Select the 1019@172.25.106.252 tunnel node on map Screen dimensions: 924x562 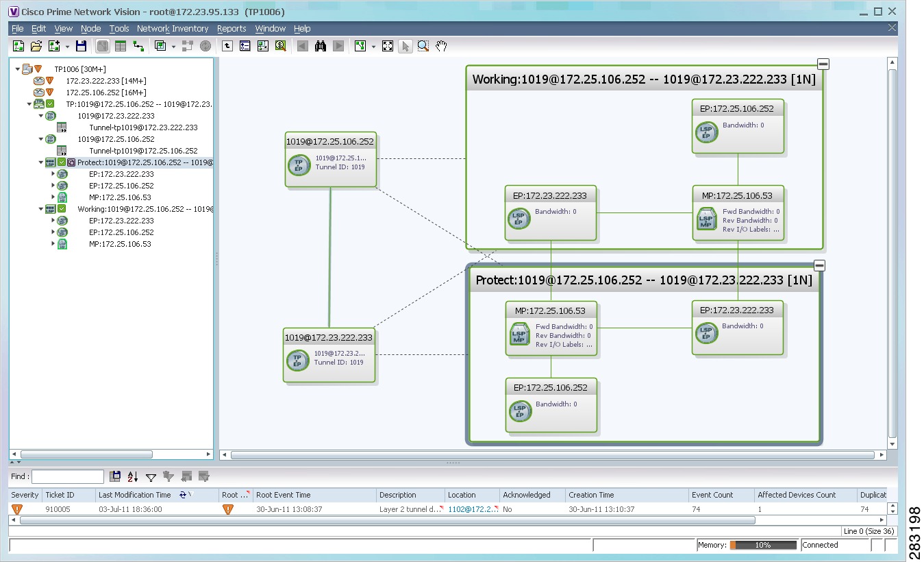330,159
